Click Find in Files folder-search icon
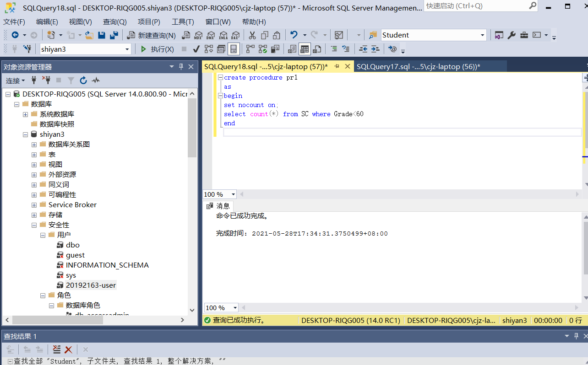 373,35
